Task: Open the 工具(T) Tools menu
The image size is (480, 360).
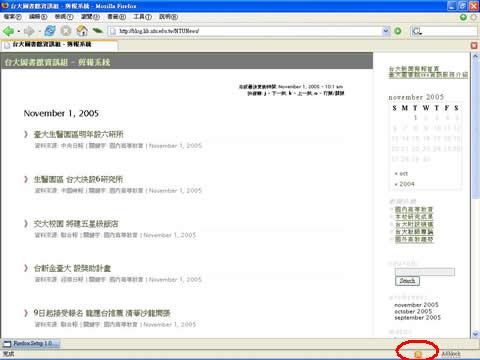Action: [x=142, y=17]
